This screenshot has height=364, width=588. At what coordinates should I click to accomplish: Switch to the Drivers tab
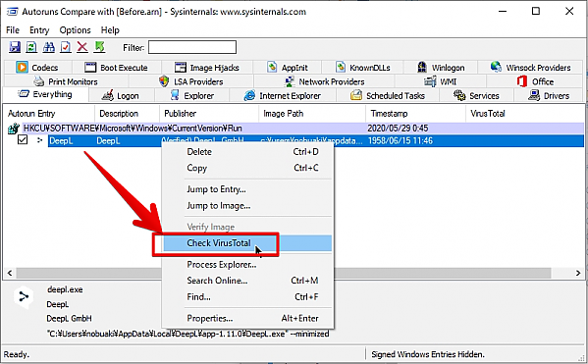pos(549,96)
